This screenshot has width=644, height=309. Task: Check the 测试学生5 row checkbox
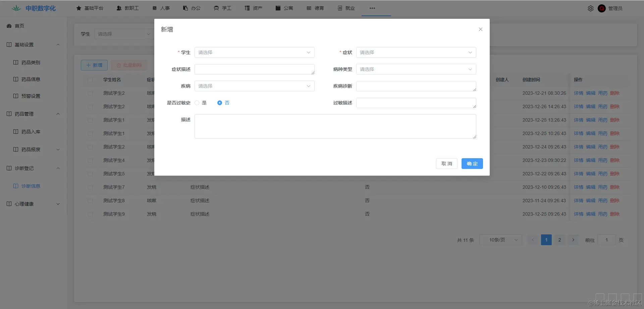coord(90,174)
